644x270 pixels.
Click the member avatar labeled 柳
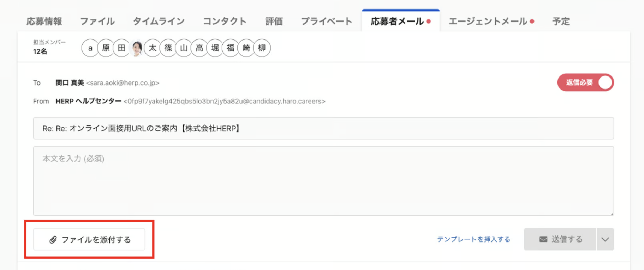pyautogui.click(x=262, y=48)
